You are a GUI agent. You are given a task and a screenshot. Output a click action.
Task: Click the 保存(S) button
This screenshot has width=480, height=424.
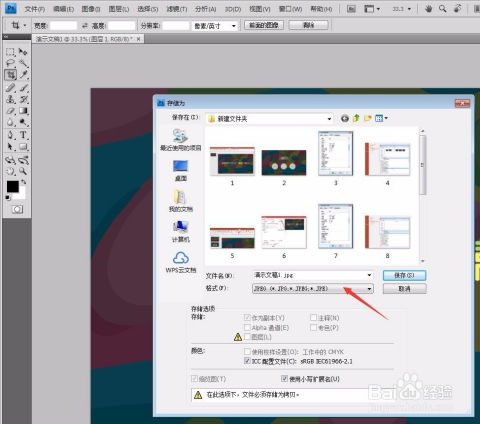[404, 275]
